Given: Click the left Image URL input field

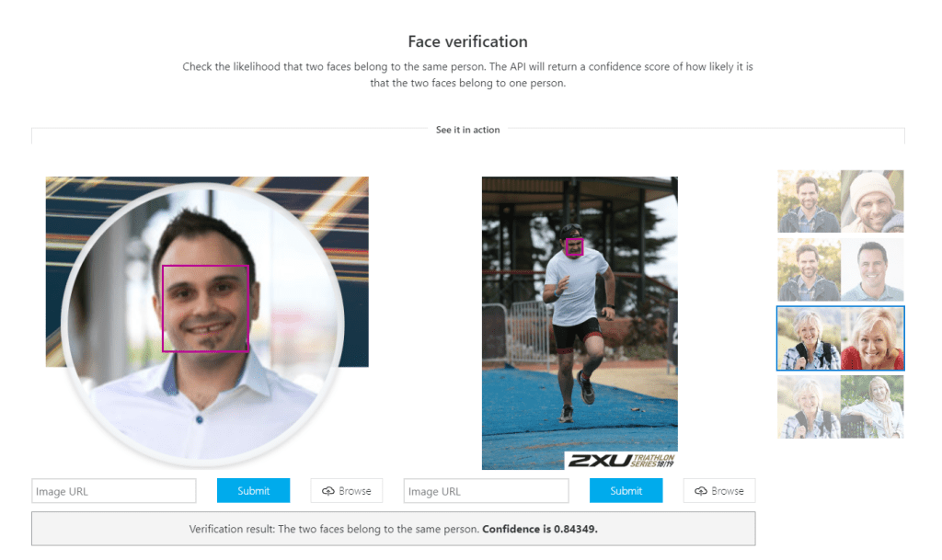Looking at the screenshot, I should (x=113, y=491).
